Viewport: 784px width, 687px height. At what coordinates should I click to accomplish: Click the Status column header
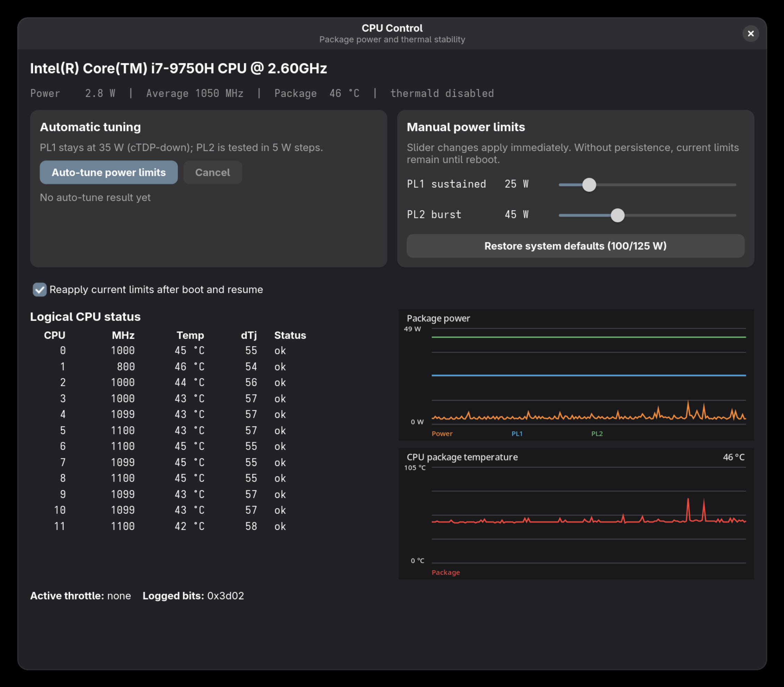coord(290,335)
